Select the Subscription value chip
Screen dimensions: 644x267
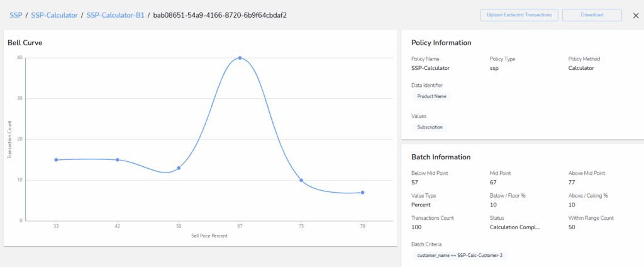click(x=430, y=127)
